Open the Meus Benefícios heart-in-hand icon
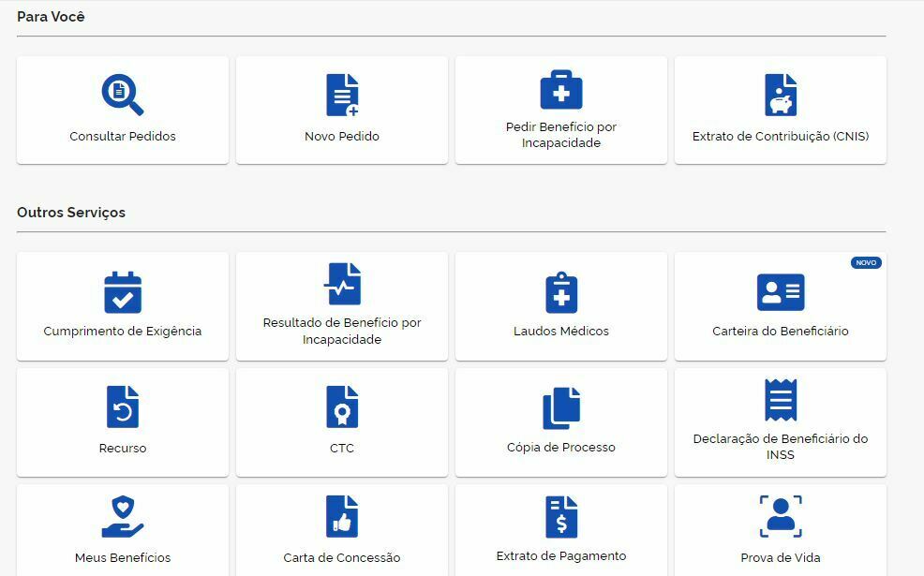924x576 pixels. (x=123, y=517)
